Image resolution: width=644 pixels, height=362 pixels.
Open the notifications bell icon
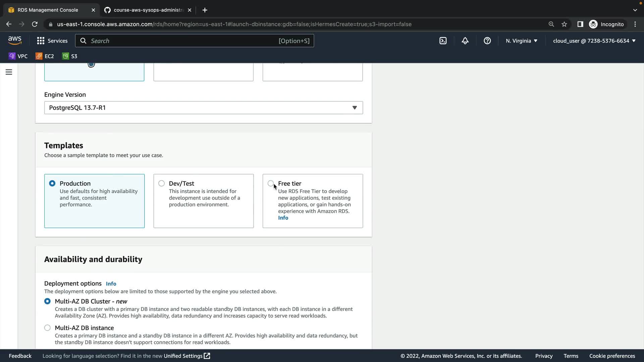pos(465,41)
